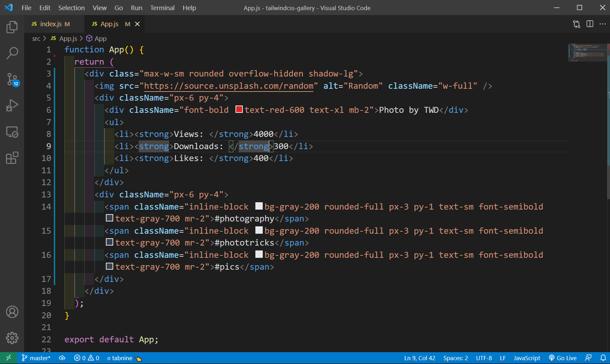The height and width of the screenshot is (364, 610).
Task: Open the Run and Debug view
Action: tap(12, 105)
